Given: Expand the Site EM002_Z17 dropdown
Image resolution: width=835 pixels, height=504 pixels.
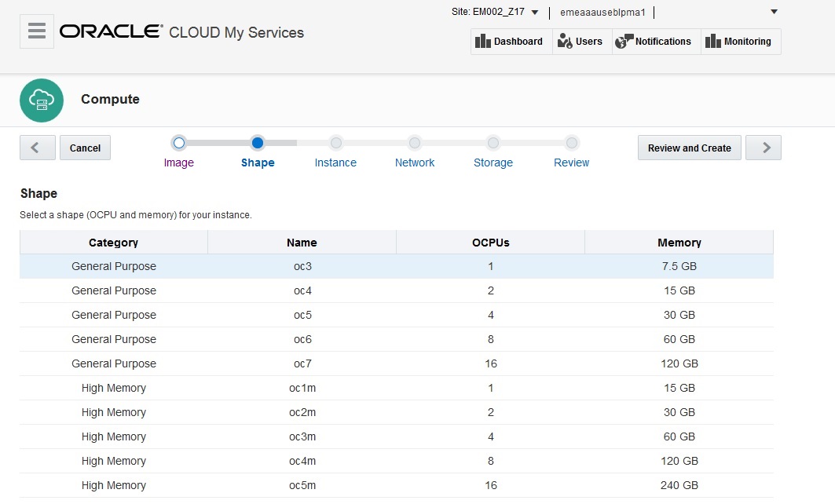Looking at the screenshot, I should pos(534,13).
